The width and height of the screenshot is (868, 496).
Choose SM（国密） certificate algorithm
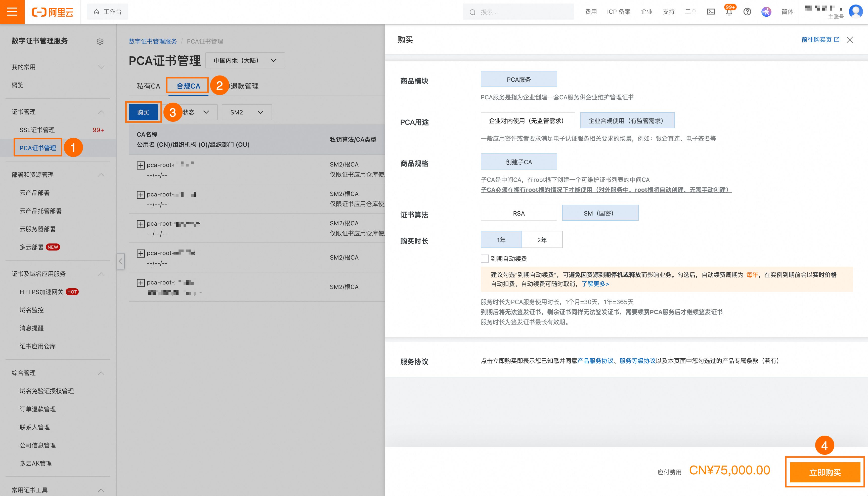pos(600,213)
